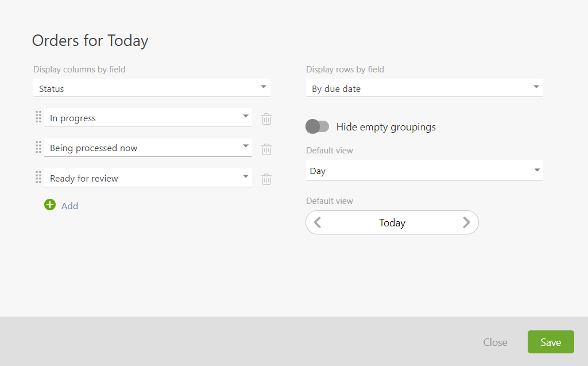Grab the Being processed now drag handle
Viewport: 588px width, 366px height.
pyautogui.click(x=38, y=147)
